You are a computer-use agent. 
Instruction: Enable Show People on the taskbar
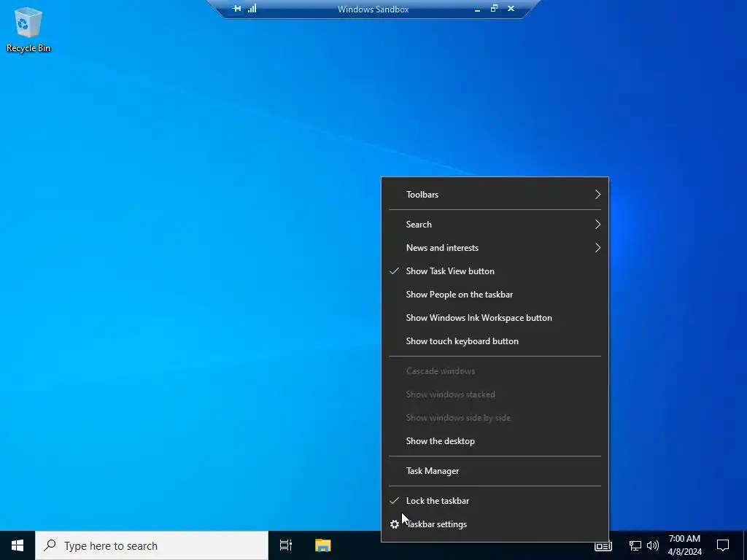pyautogui.click(x=495, y=295)
